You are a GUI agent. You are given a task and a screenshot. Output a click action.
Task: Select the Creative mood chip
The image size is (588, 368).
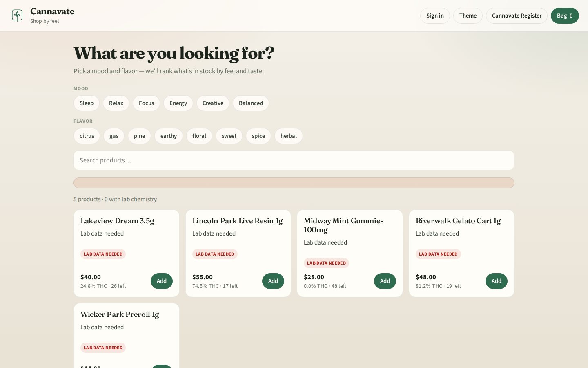point(213,103)
